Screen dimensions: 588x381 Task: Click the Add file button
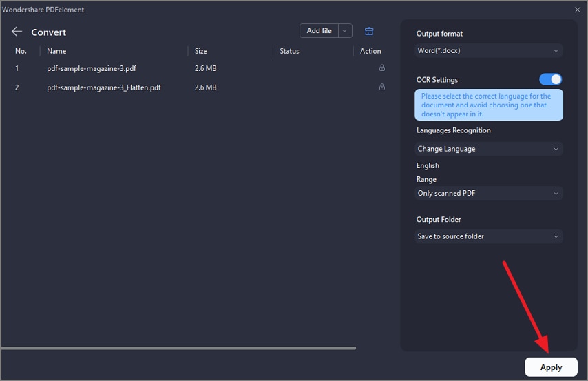319,31
